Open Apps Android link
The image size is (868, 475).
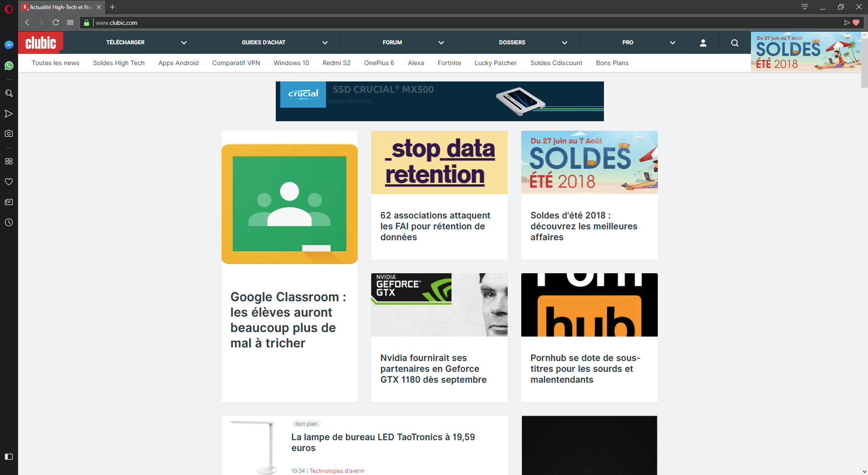click(x=179, y=63)
